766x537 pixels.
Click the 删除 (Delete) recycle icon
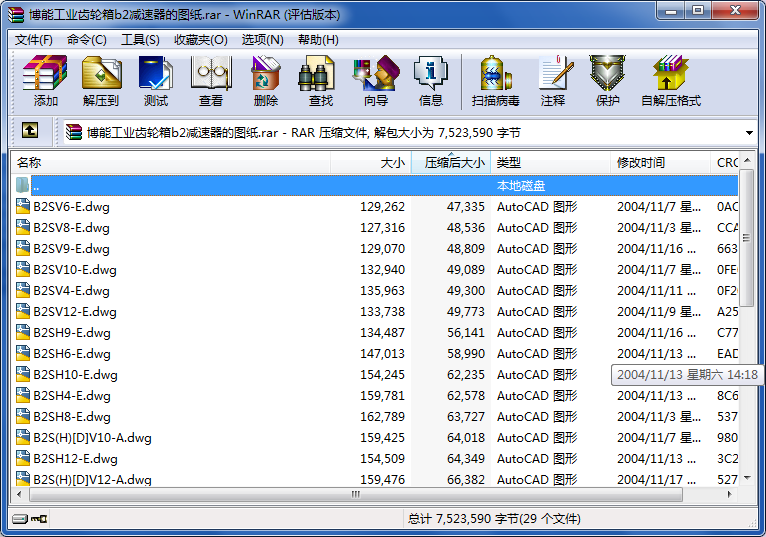click(x=266, y=73)
